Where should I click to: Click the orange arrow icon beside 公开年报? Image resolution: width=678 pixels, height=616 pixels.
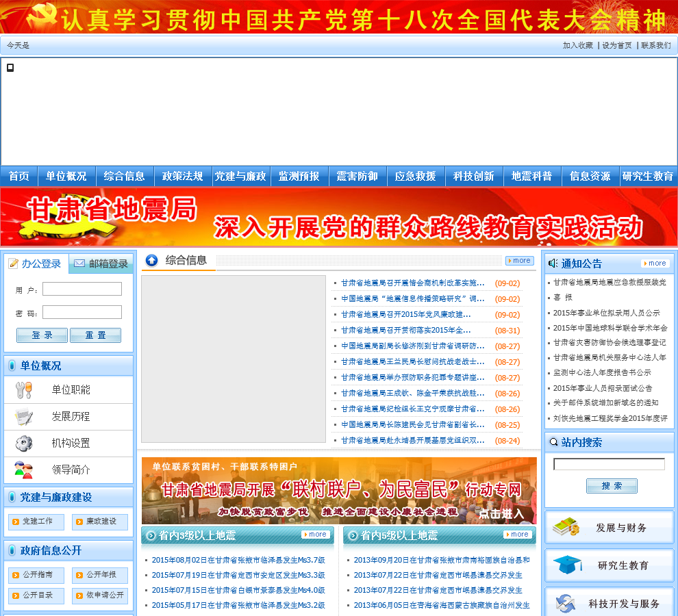(x=79, y=575)
